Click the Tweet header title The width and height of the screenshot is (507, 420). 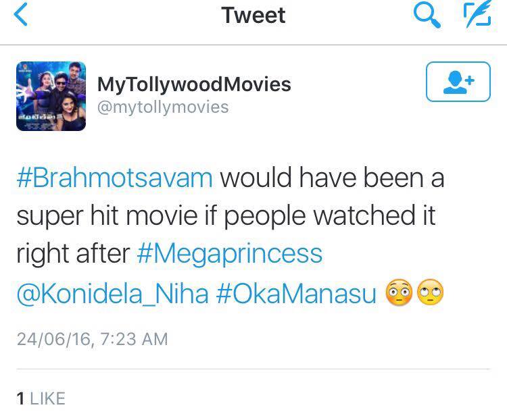254,15
